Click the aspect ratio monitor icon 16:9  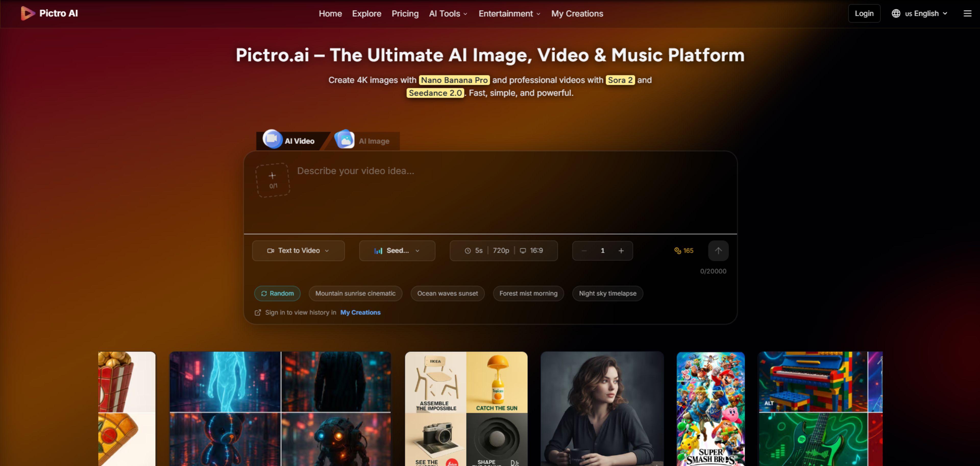(x=523, y=251)
